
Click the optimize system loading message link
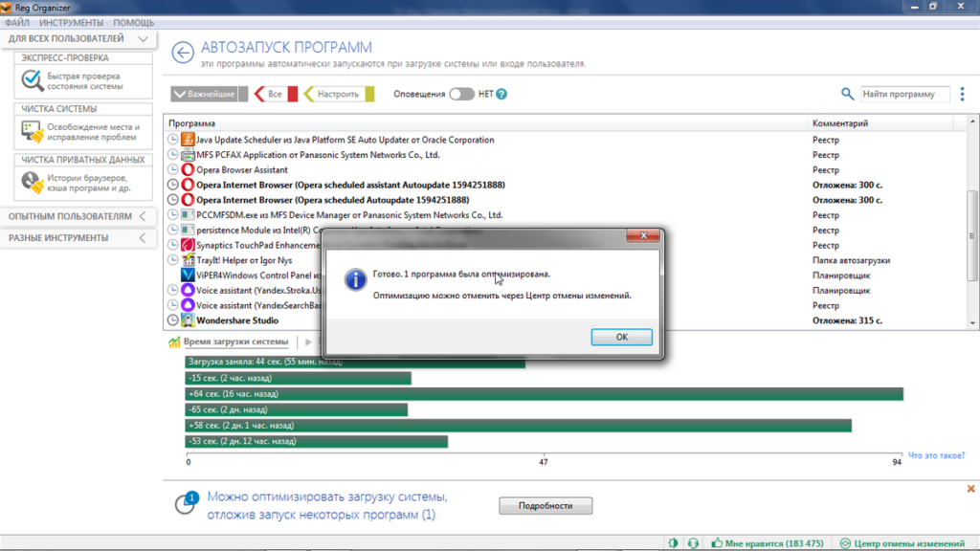point(327,506)
